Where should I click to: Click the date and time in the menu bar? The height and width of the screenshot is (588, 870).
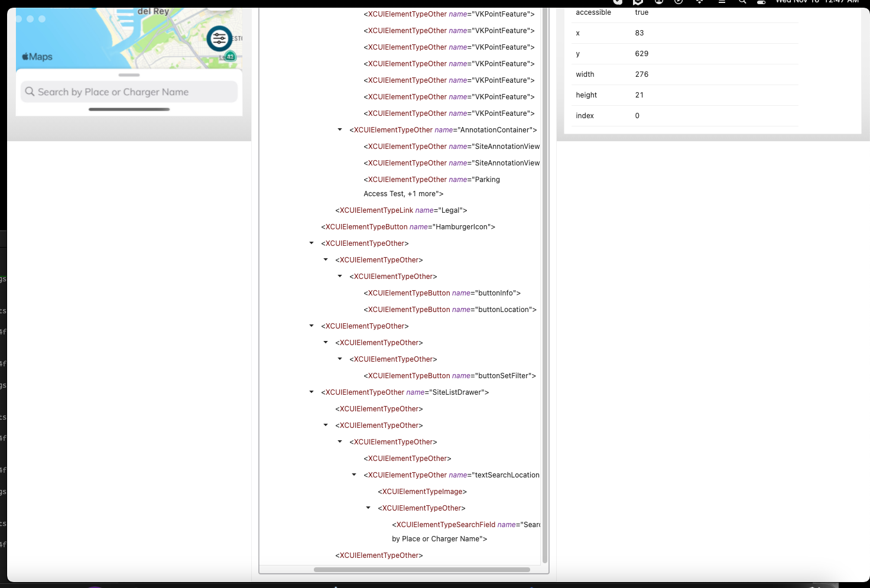pyautogui.click(x=816, y=2)
